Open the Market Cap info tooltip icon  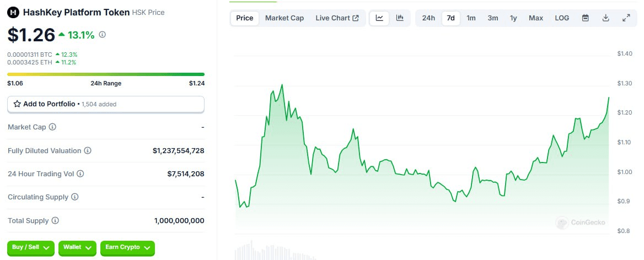pos(52,127)
